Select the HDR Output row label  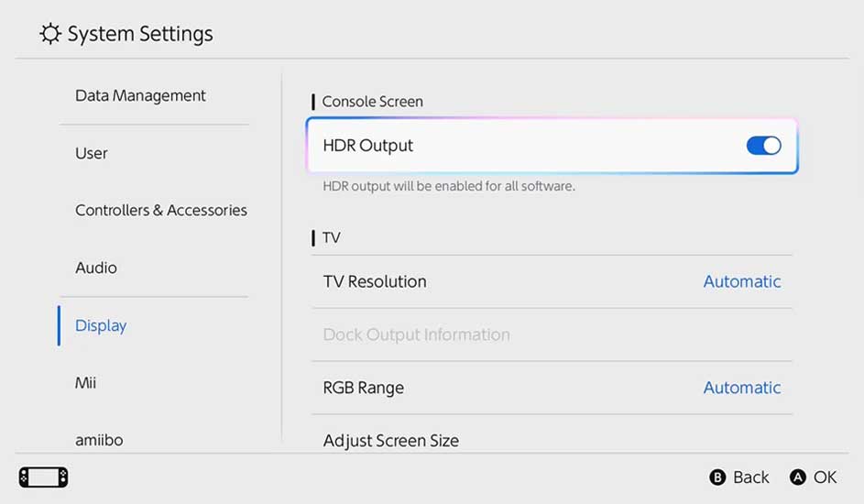coord(368,146)
